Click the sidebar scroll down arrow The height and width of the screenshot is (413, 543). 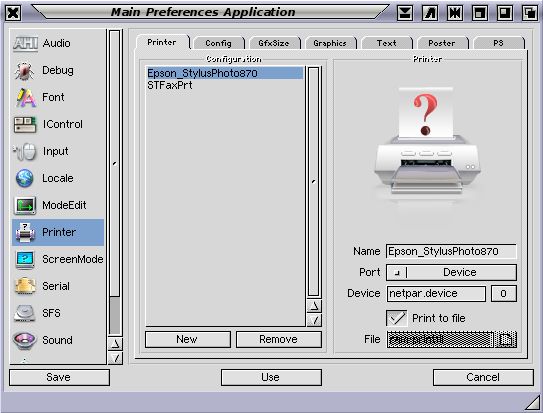coord(115,358)
